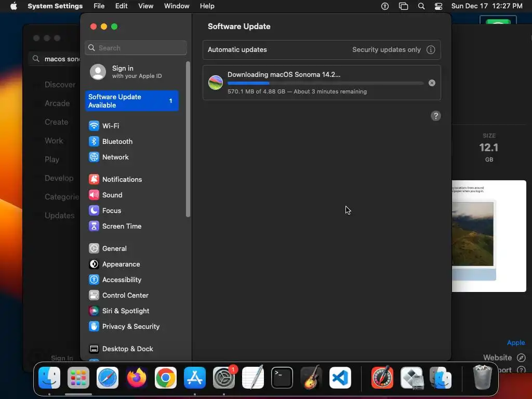Select Work in App Store sidebar
This screenshot has height=399, width=532.
54,141
